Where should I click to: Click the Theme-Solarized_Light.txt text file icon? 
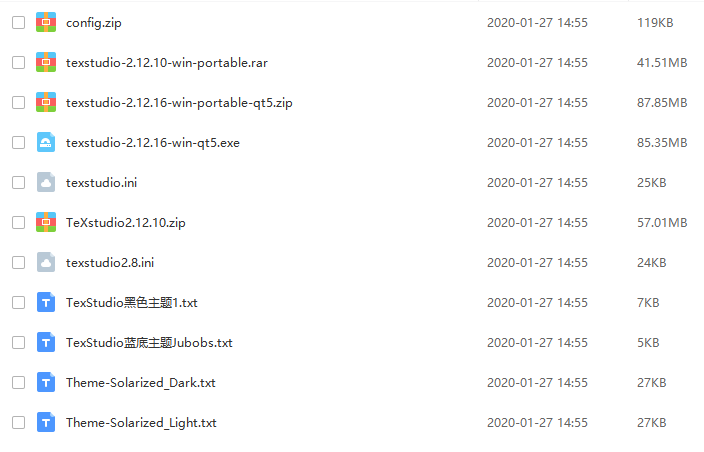tap(46, 422)
